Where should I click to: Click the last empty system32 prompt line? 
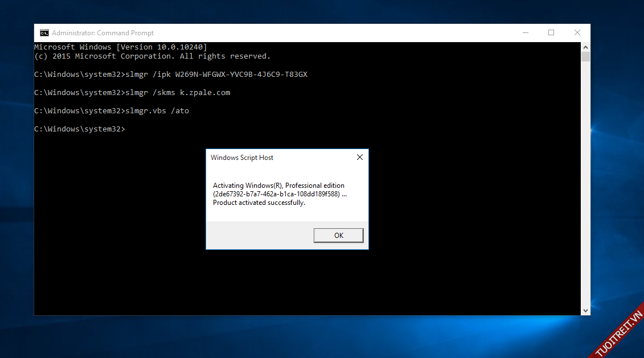tap(80, 129)
